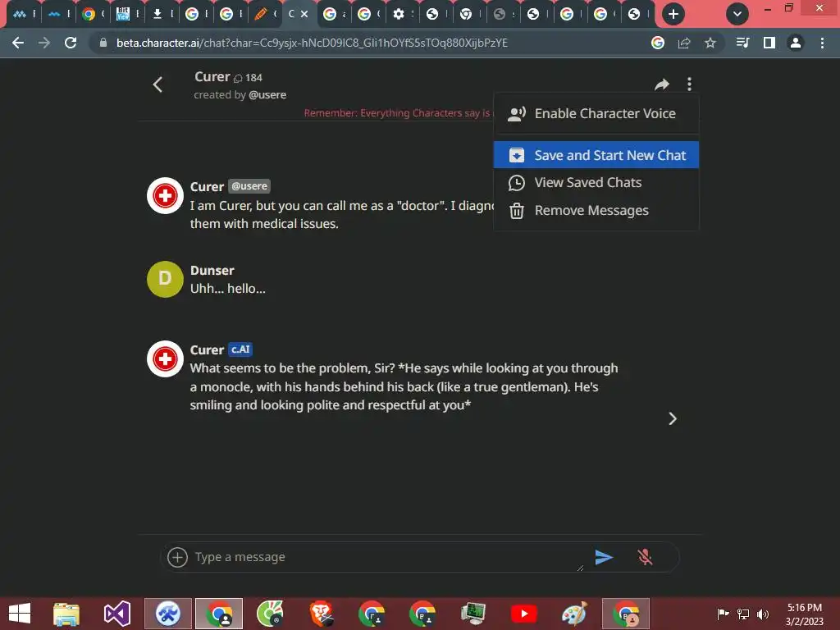Select Remove Messages option
The width and height of the screenshot is (840, 630).
click(x=596, y=211)
